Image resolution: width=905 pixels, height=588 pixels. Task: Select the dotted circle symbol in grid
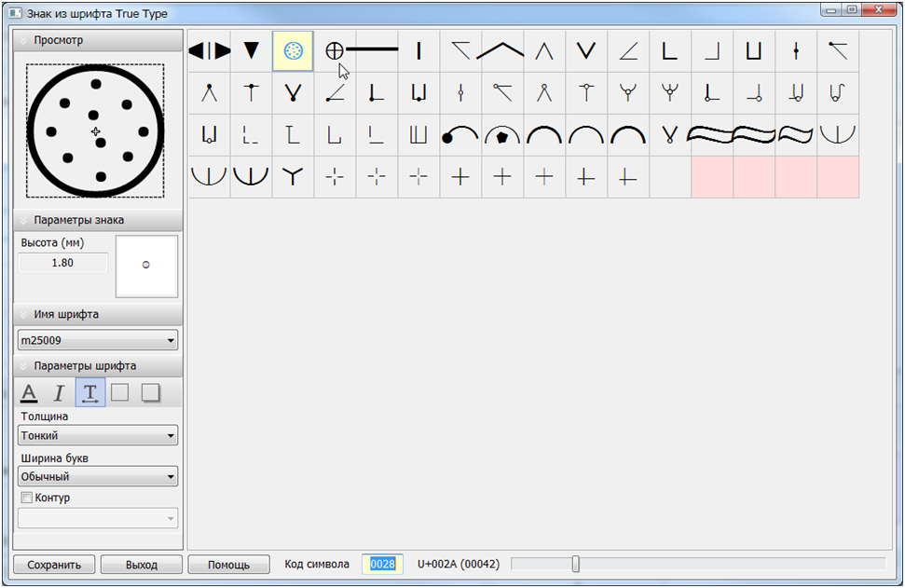coord(293,51)
